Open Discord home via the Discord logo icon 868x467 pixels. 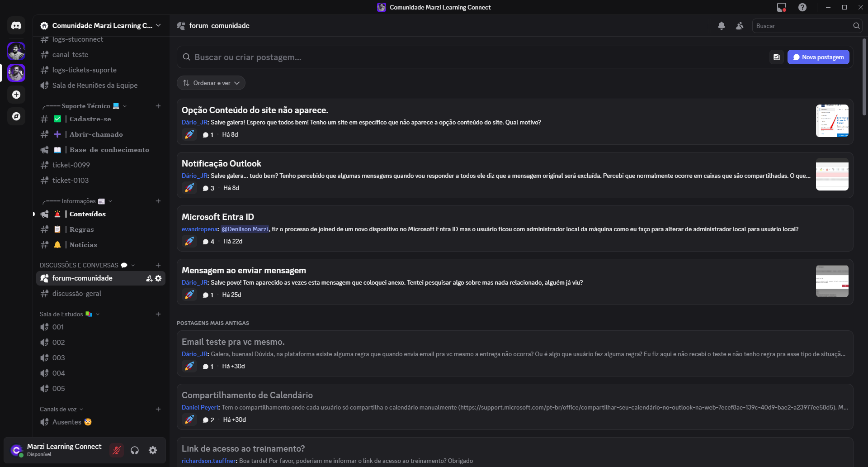click(16, 25)
